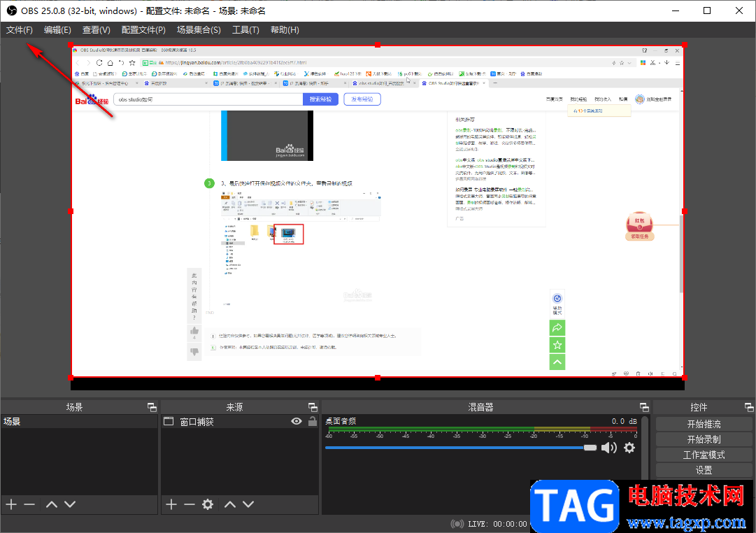Click the 开始录制 button
756x533 pixels.
tap(704, 439)
